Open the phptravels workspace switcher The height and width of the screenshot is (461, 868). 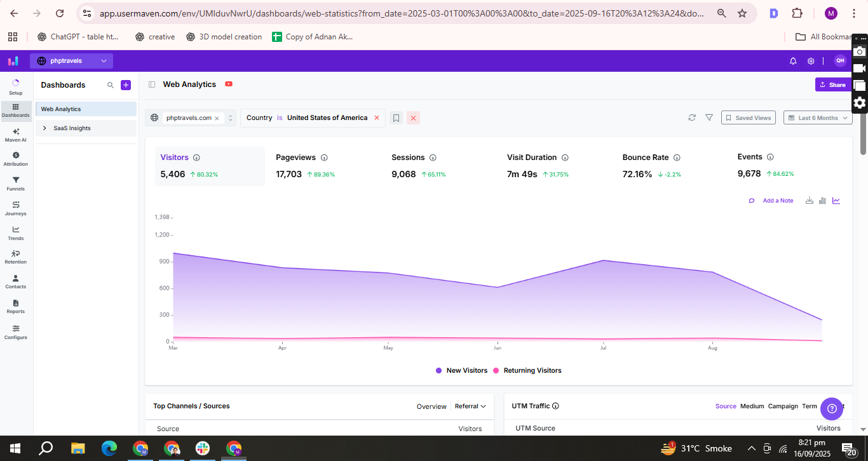[x=71, y=60]
